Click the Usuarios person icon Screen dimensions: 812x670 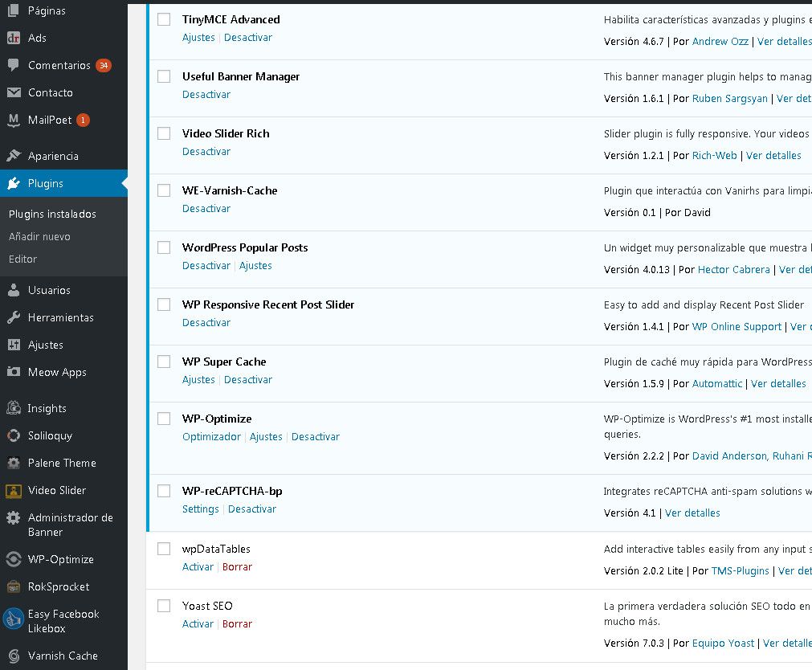(14, 290)
